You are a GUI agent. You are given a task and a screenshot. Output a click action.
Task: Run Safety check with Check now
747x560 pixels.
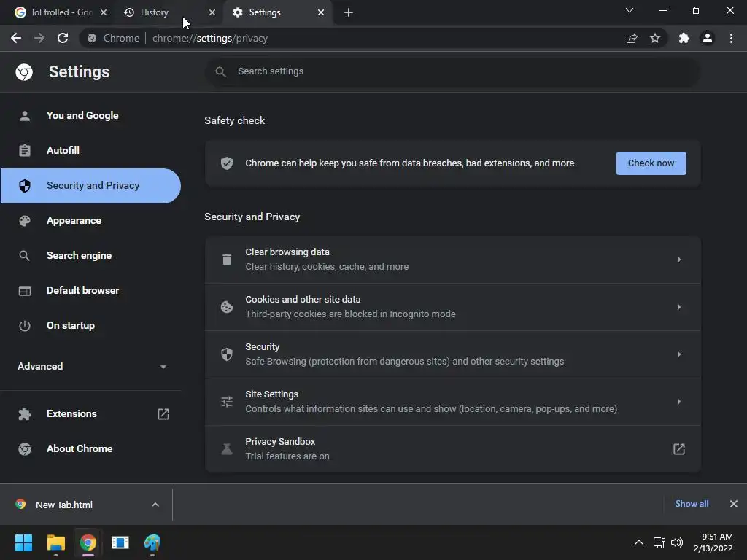pyautogui.click(x=651, y=163)
